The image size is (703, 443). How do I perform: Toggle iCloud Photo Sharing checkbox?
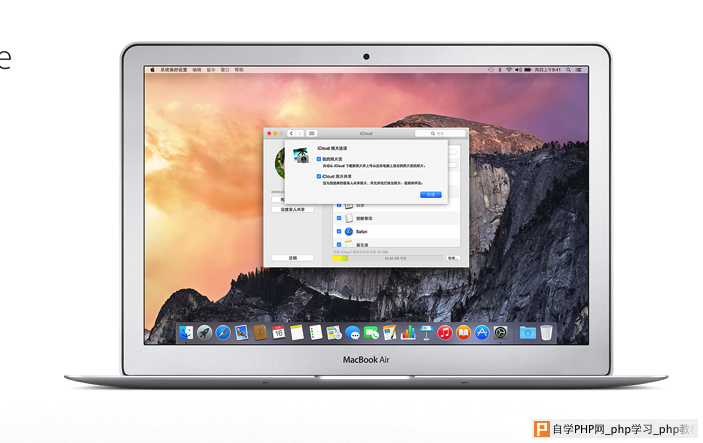click(x=319, y=176)
